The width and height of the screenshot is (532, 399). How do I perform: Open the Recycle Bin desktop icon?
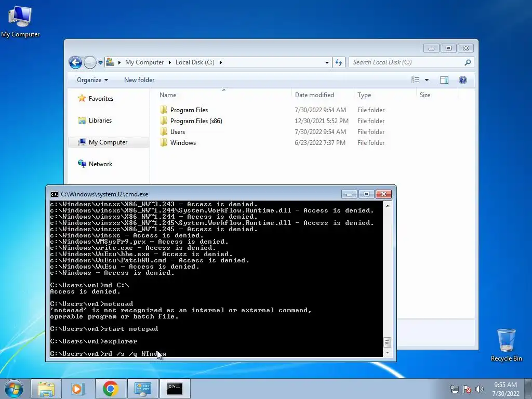tap(506, 345)
